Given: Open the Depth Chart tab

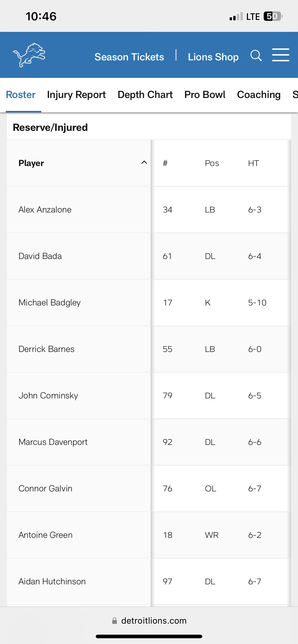Looking at the screenshot, I should click(145, 95).
